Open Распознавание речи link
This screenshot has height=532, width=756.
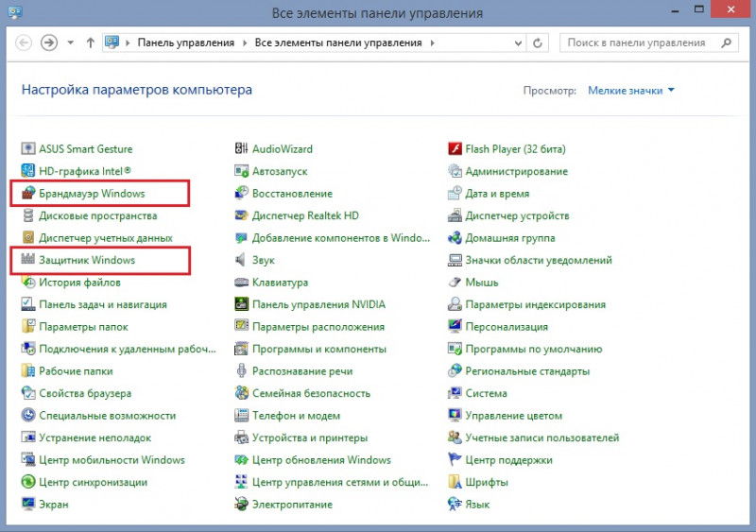pyautogui.click(x=302, y=371)
